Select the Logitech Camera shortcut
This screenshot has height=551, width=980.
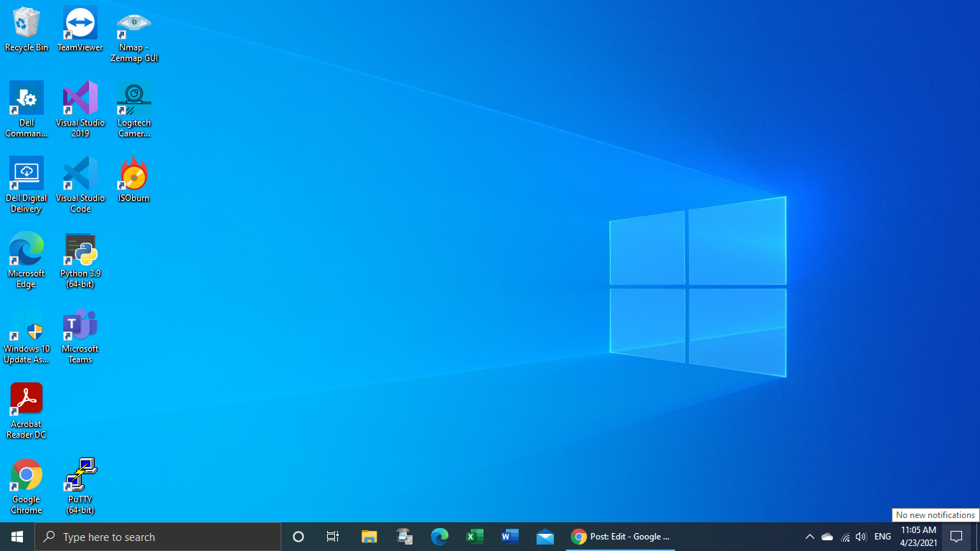(134, 110)
